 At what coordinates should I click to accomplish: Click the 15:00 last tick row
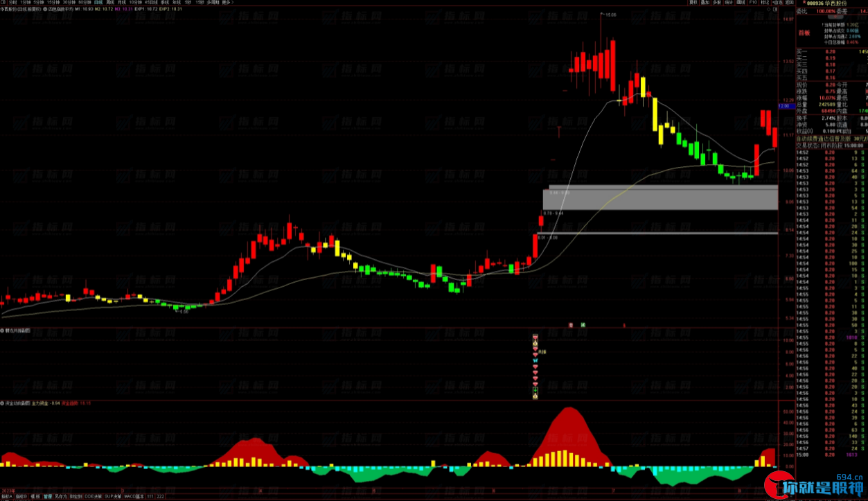tap(832, 454)
